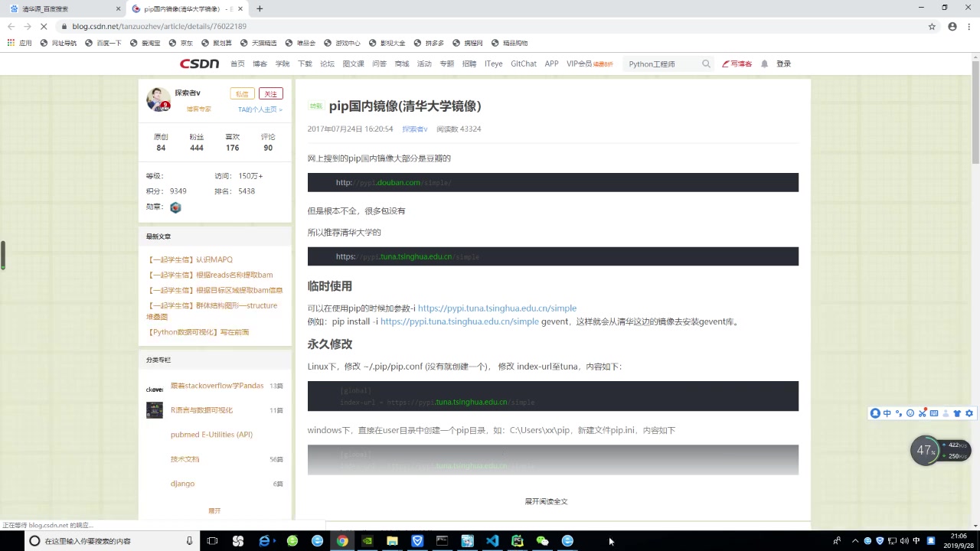Switch to the 清华源_百度搜索 browser tab

click(65, 8)
